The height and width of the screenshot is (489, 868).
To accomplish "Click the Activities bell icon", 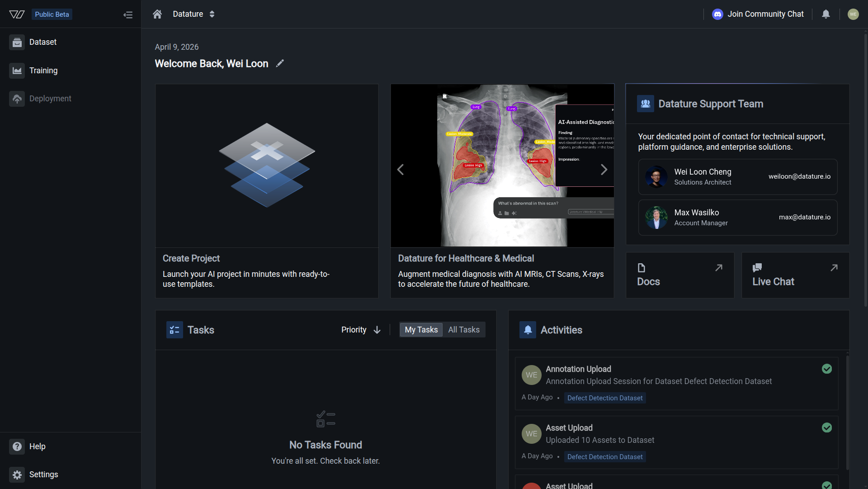I will (528, 330).
